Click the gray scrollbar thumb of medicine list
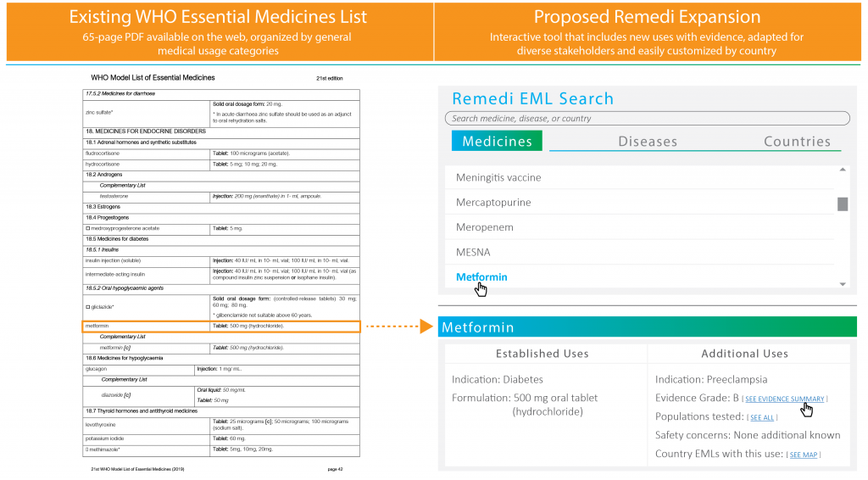The height and width of the screenshot is (480, 868). (843, 204)
